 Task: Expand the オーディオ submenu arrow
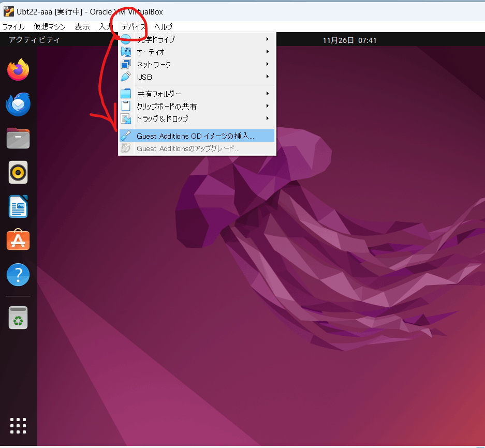pyautogui.click(x=267, y=52)
